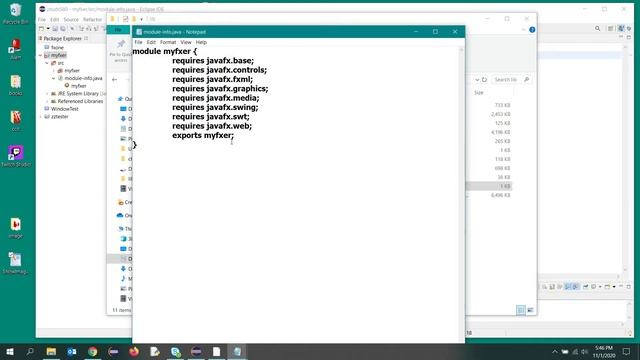Open Notepad's File menu

click(138, 42)
